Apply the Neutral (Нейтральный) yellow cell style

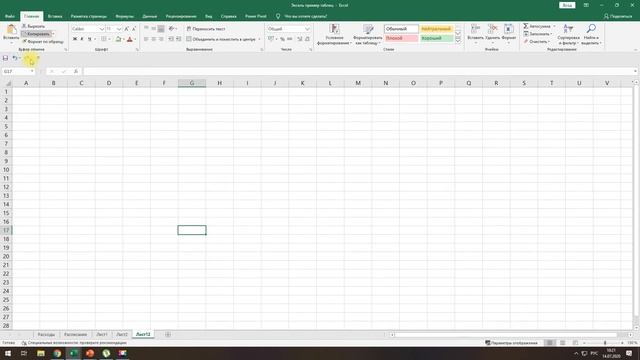pos(436,29)
